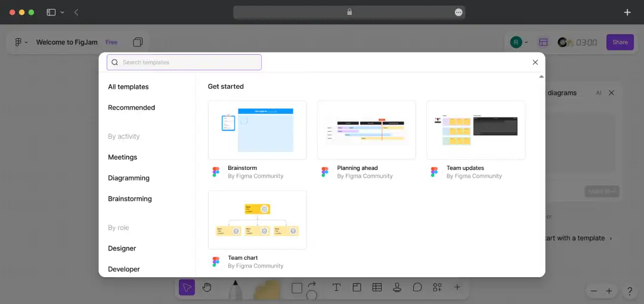The width and height of the screenshot is (644, 304).
Task: Open the Brainstorm template thumbnail
Action: 258,130
